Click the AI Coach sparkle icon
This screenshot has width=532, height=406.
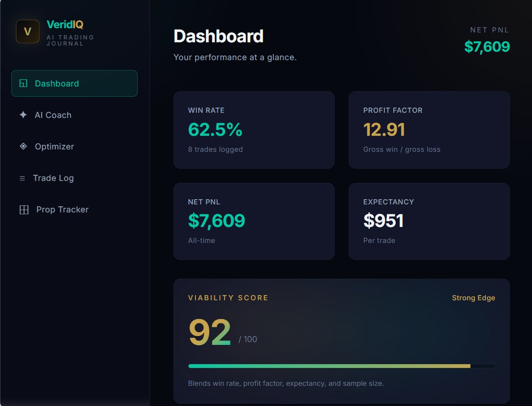(x=23, y=115)
